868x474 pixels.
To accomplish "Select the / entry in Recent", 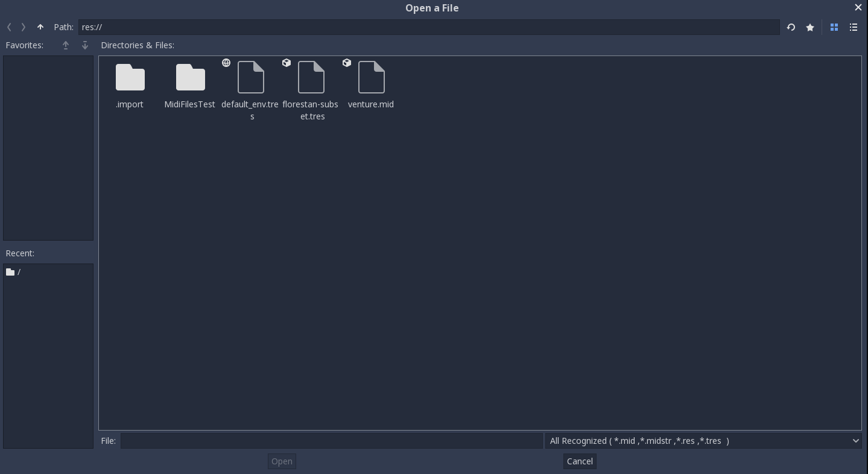I will tap(48, 272).
